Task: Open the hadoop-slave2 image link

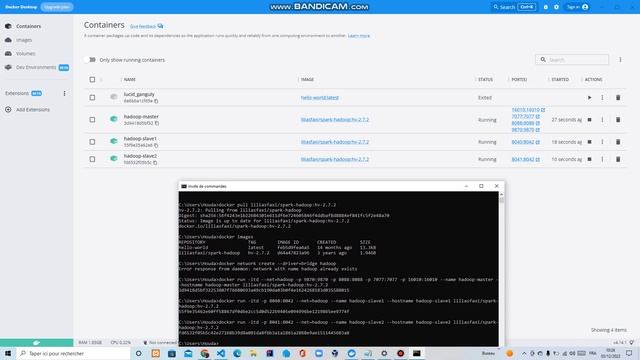Action: (x=335, y=159)
